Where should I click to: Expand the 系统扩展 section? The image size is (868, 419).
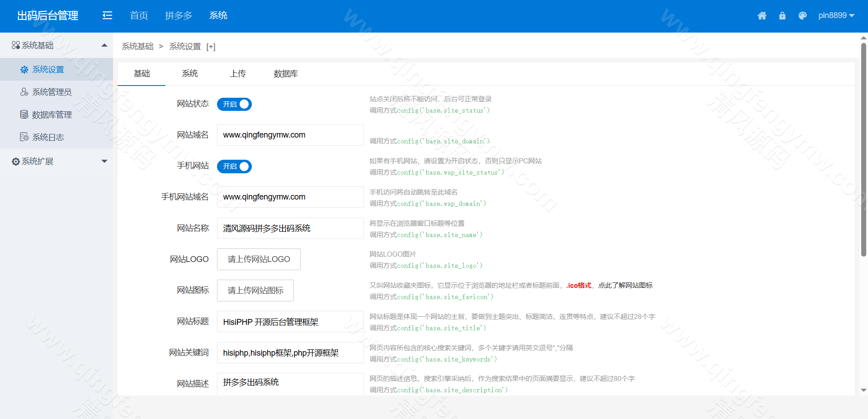(x=104, y=161)
